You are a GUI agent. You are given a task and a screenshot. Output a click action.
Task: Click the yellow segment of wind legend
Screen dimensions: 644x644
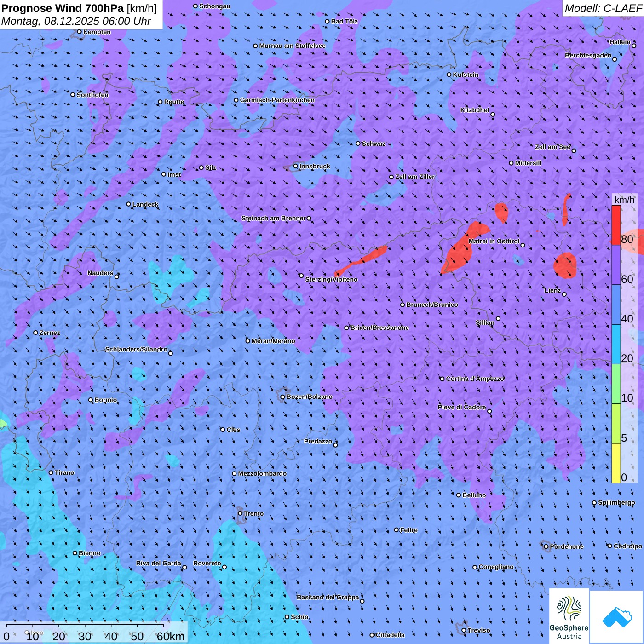point(616,463)
